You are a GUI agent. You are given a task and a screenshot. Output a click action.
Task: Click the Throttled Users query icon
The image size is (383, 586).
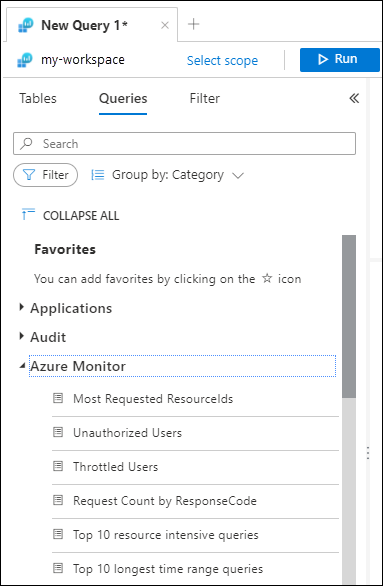[x=58, y=466]
